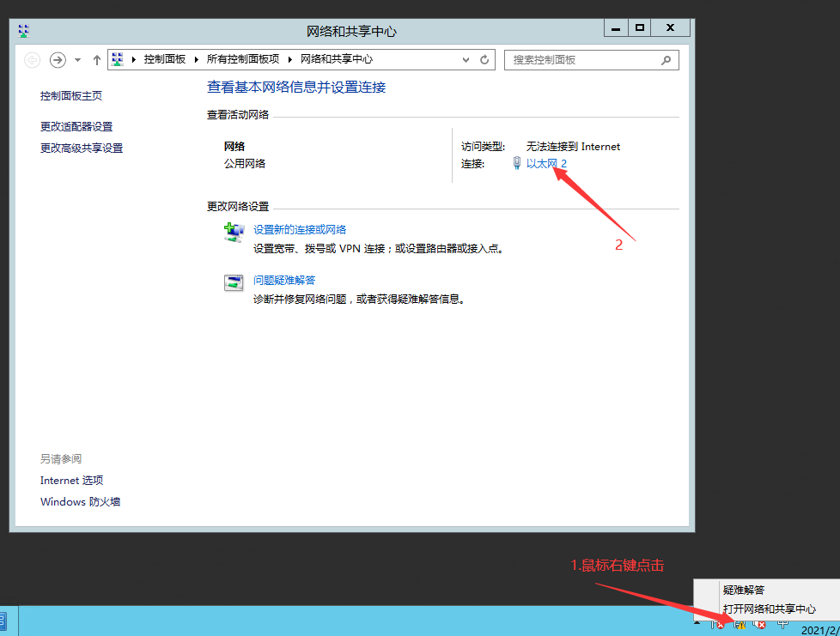Click the 公用网络 text
The image size is (840, 636).
pos(244,163)
